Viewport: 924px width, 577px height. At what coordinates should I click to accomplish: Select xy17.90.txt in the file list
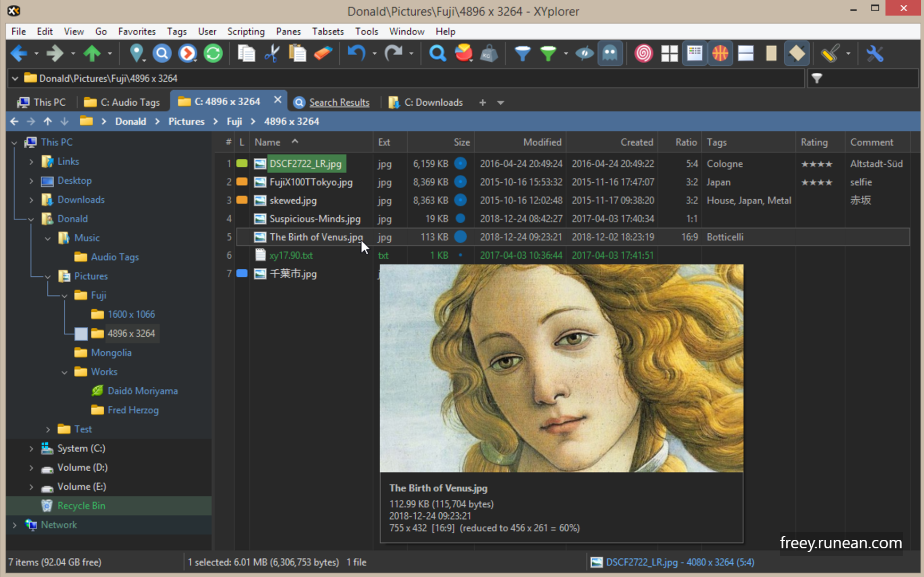(291, 255)
